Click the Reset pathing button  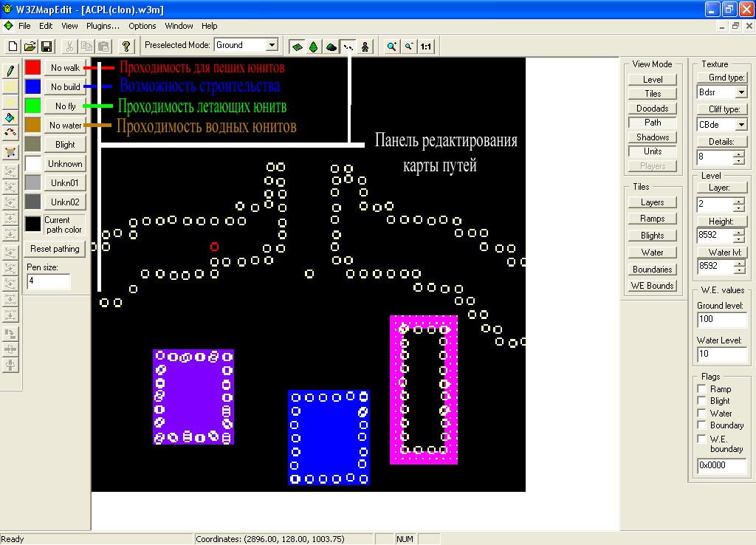coord(55,249)
